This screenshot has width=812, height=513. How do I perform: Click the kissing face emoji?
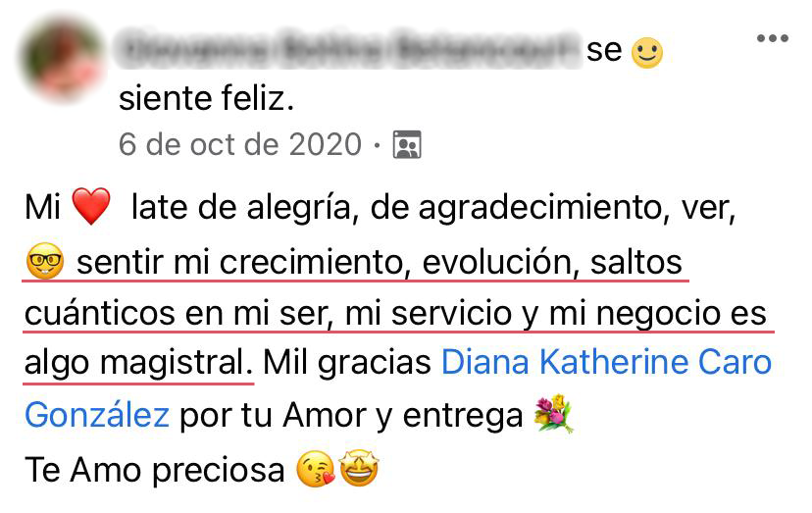tap(316, 469)
